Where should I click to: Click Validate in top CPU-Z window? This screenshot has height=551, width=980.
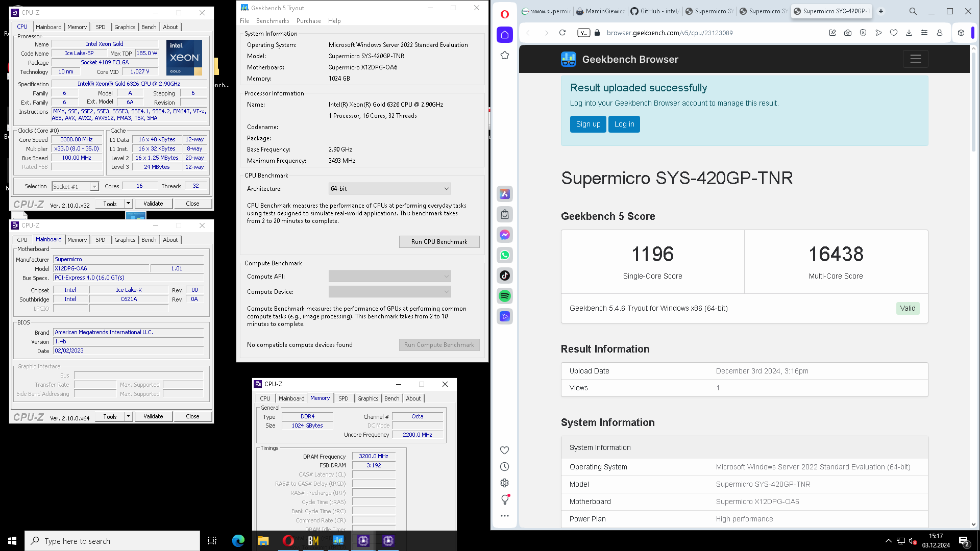pyautogui.click(x=153, y=204)
